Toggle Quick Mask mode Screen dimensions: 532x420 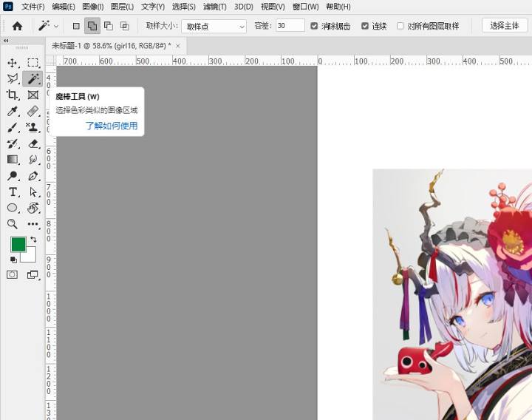tap(13, 274)
